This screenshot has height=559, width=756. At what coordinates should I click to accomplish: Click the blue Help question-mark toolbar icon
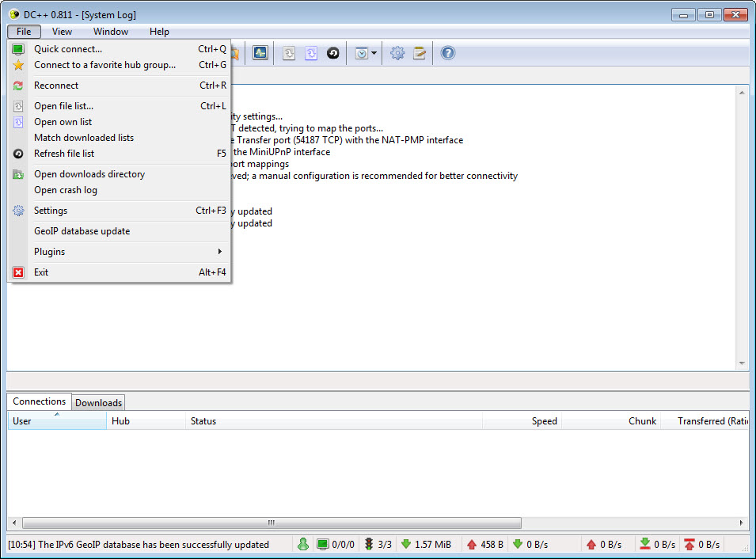click(x=448, y=52)
